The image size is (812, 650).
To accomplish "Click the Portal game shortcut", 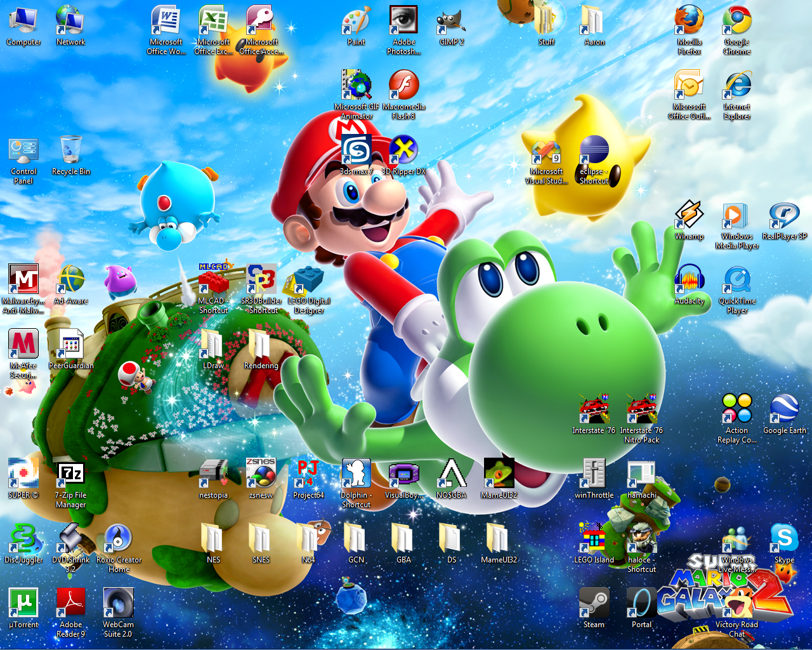I will [641, 603].
